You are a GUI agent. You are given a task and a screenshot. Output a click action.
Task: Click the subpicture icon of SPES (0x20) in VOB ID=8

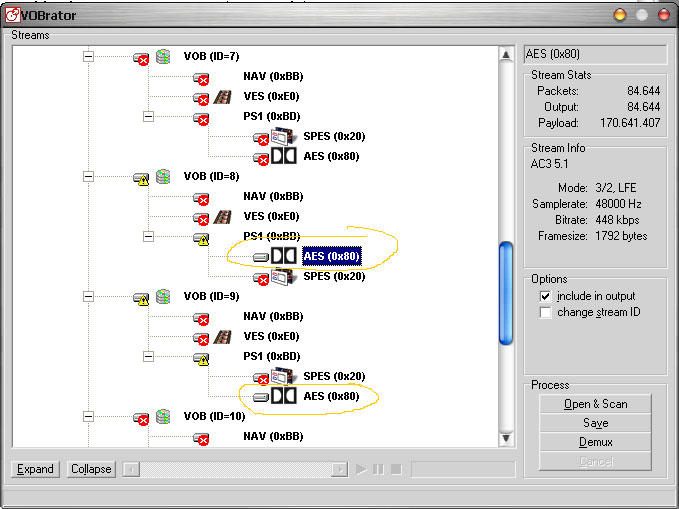pos(284,276)
